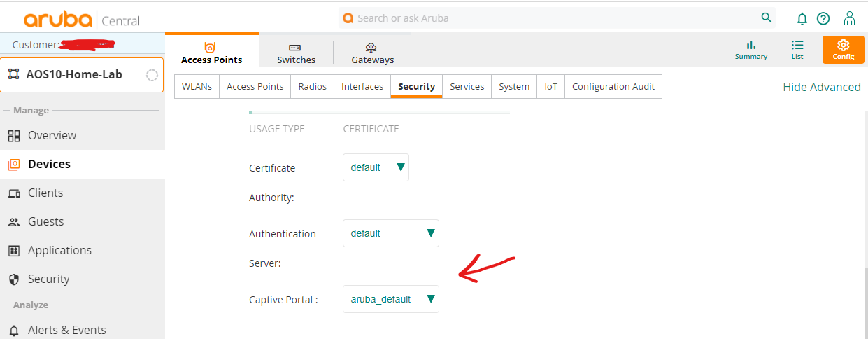The width and height of the screenshot is (868, 339).
Task: Click the search magnifier icon
Action: click(767, 18)
